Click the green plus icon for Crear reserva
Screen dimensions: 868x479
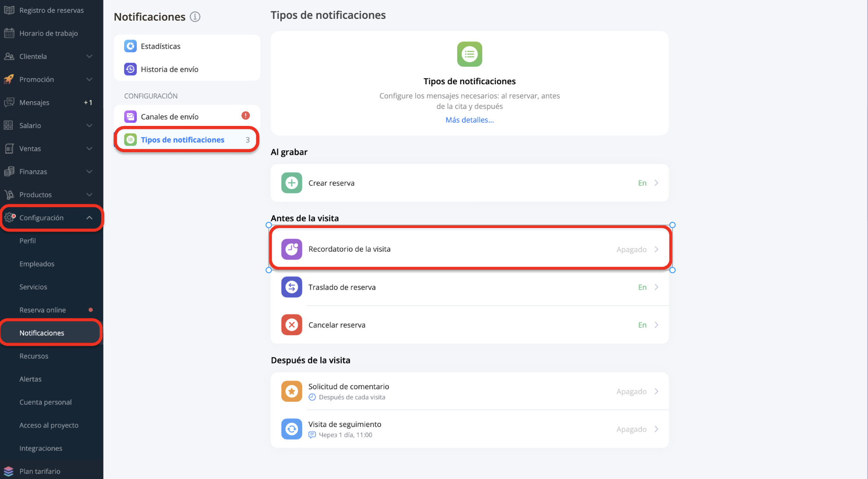tap(292, 183)
